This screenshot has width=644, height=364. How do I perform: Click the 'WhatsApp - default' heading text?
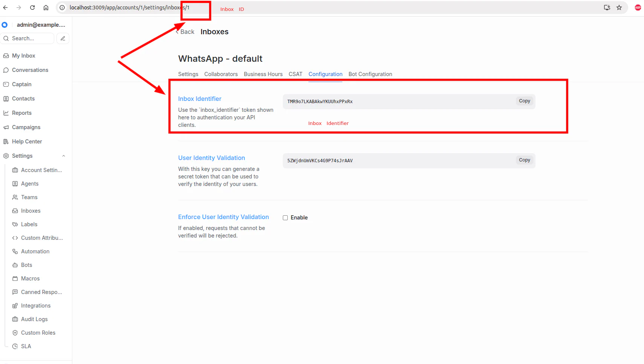point(220,59)
